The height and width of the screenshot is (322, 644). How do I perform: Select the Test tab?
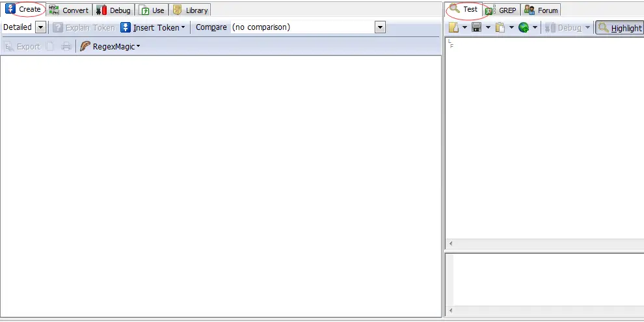point(464,10)
